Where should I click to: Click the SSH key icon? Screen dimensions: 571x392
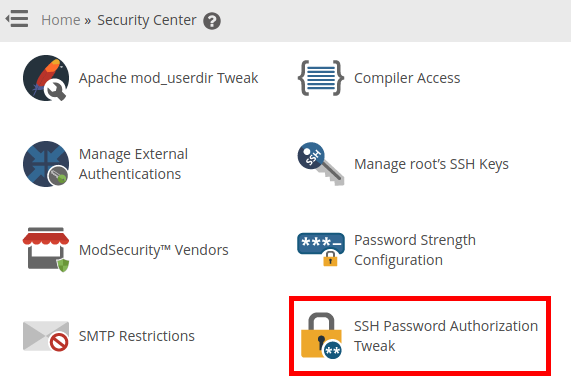(321, 164)
